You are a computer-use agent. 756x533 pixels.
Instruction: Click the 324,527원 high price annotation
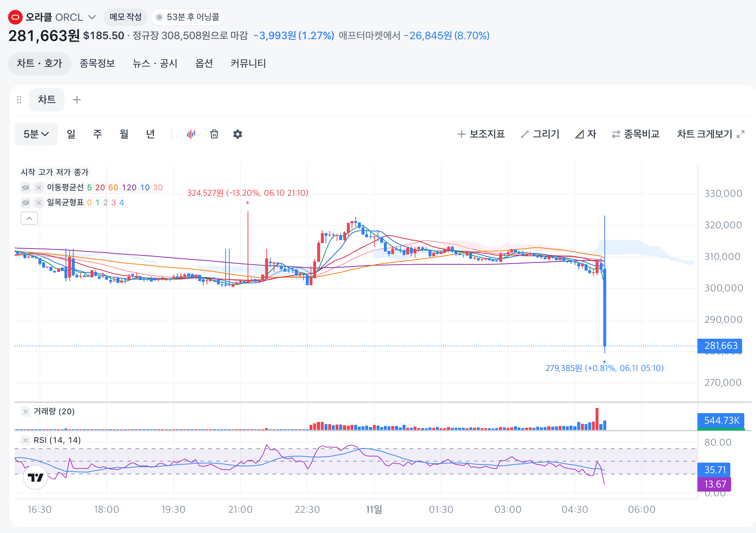[248, 193]
